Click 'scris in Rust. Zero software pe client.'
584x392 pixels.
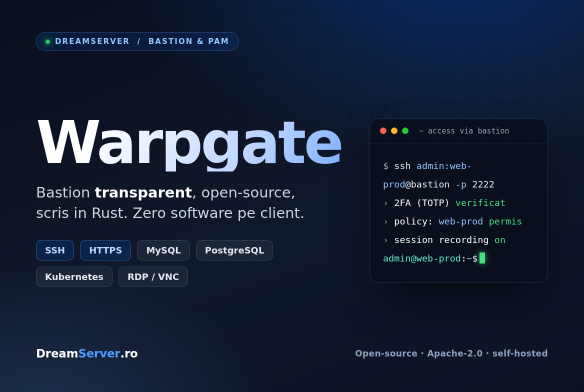coord(170,213)
